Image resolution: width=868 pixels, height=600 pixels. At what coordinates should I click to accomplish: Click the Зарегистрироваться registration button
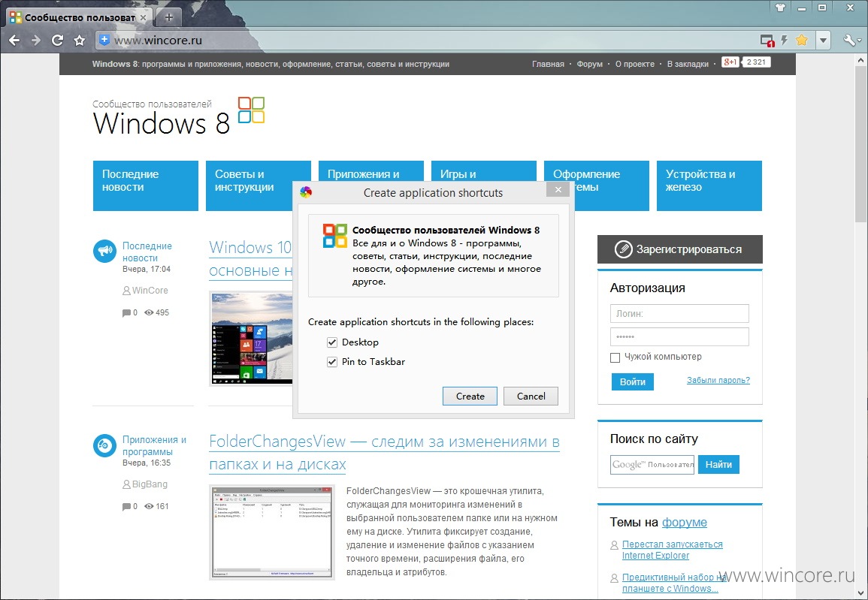pyautogui.click(x=680, y=249)
